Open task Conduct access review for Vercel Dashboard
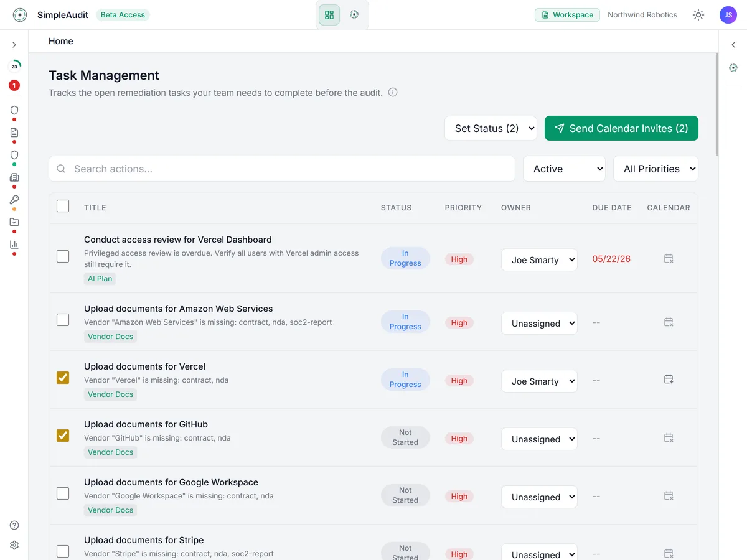 [178, 240]
